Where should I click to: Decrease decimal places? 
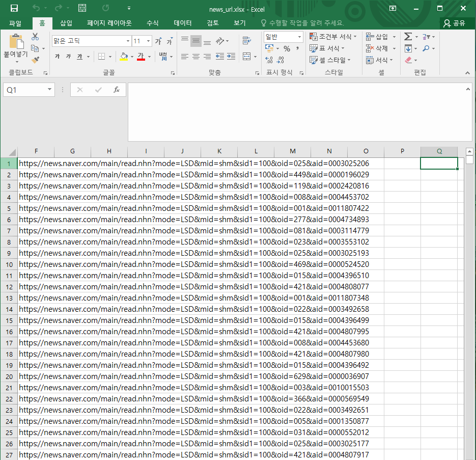[x=280, y=60]
